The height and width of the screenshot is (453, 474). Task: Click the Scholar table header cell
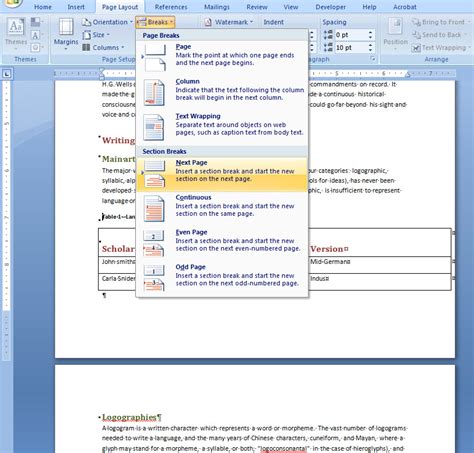point(118,249)
